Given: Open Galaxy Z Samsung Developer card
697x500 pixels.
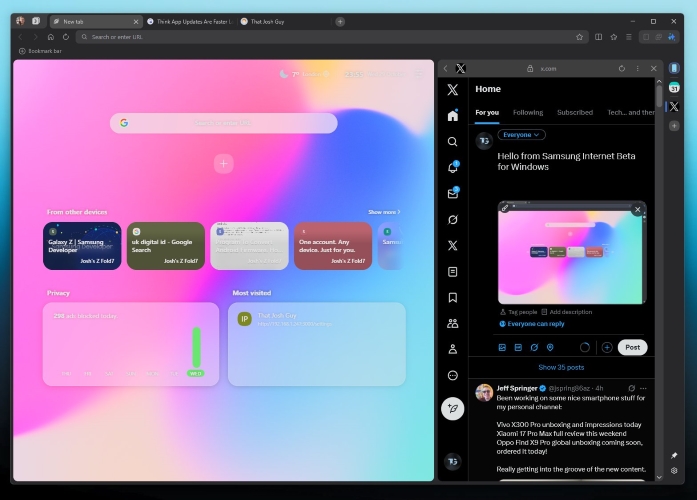Looking at the screenshot, I should click(x=82, y=246).
